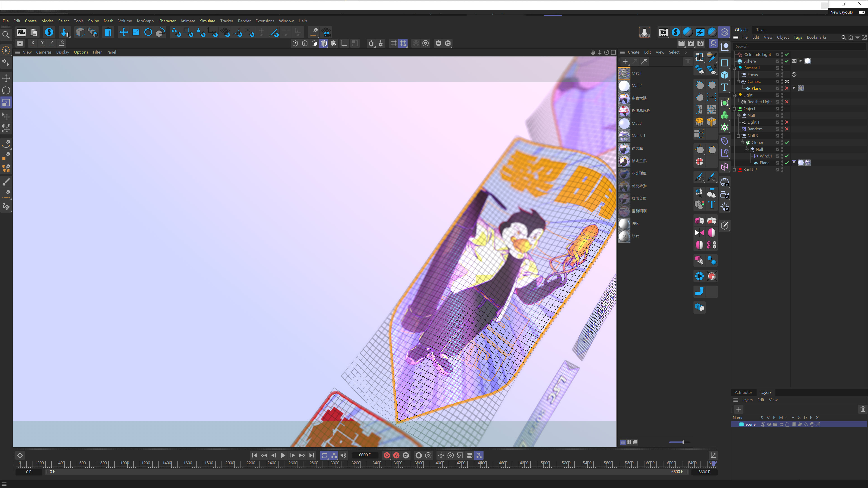Click the Record Active Objects button
The width and height of the screenshot is (868, 488).
[387, 455]
